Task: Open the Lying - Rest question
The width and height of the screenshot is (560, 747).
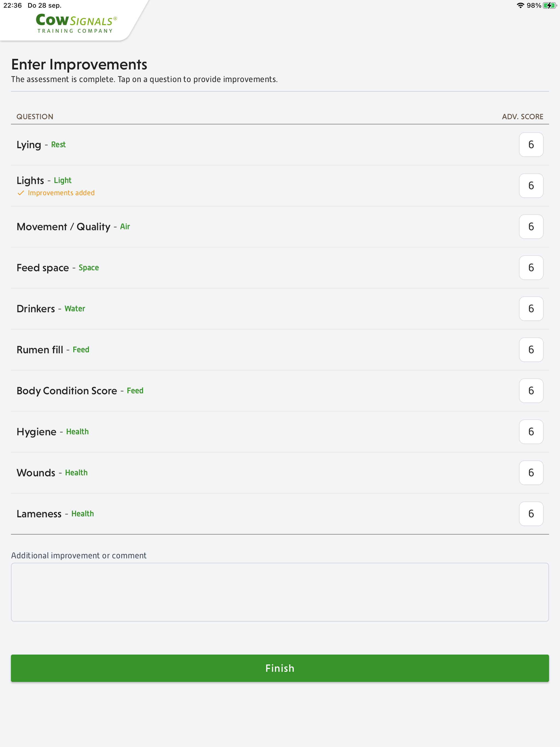Action: click(x=280, y=145)
